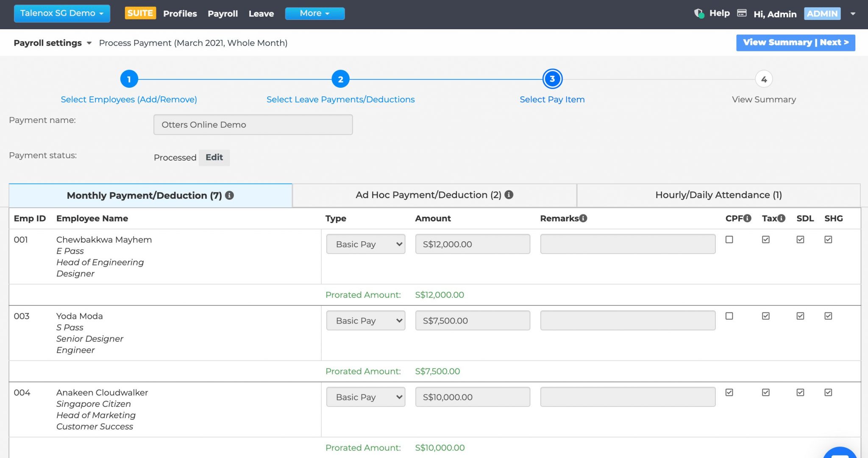The height and width of the screenshot is (458, 868).
Task: Click the Payment name input field
Action: [253, 125]
